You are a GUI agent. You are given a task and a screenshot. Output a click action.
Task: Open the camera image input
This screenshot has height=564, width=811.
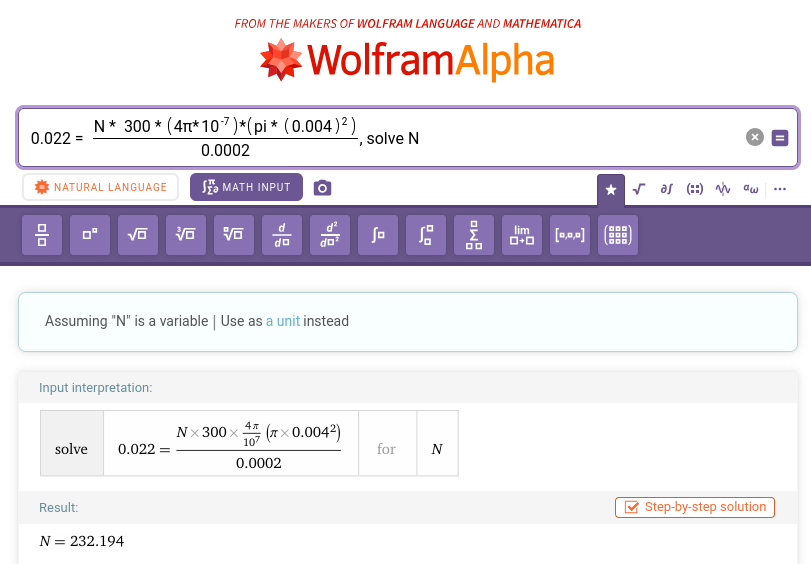pyautogui.click(x=322, y=188)
